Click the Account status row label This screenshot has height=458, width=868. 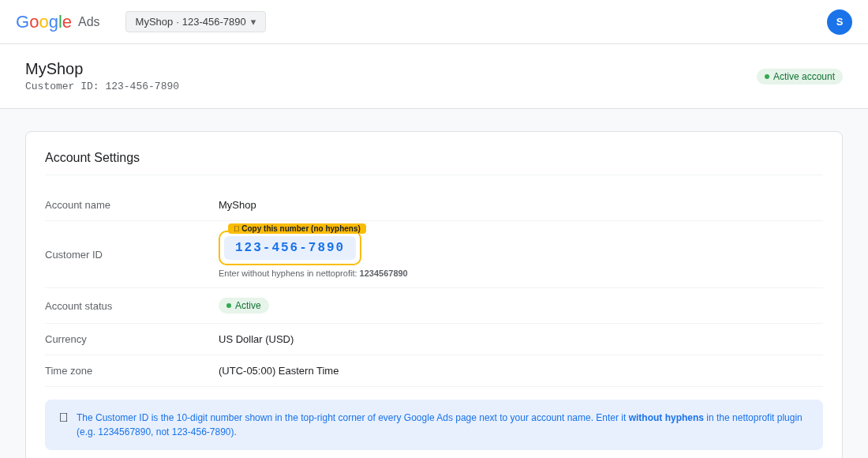pyautogui.click(x=79, y=306)
